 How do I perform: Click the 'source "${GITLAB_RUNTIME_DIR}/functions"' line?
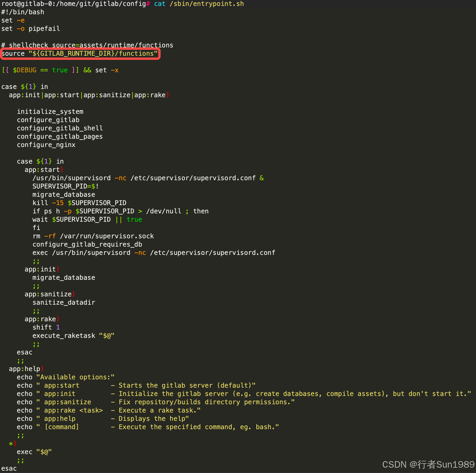click(80, 54)
